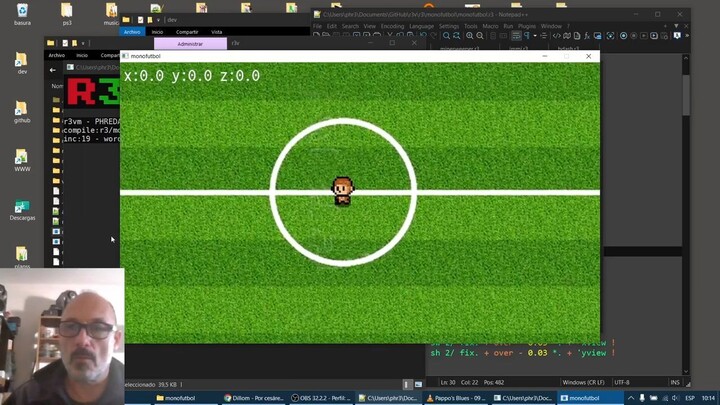This screenshot has height=405, width=720.
Task: Select the Compartir tab in dev Explorer window
Action: (x=187, y=32)
